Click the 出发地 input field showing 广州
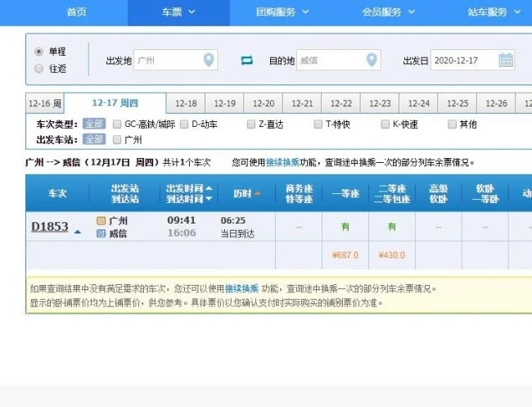532x407 pixels. pyautogui.click(x=175, y=60)
